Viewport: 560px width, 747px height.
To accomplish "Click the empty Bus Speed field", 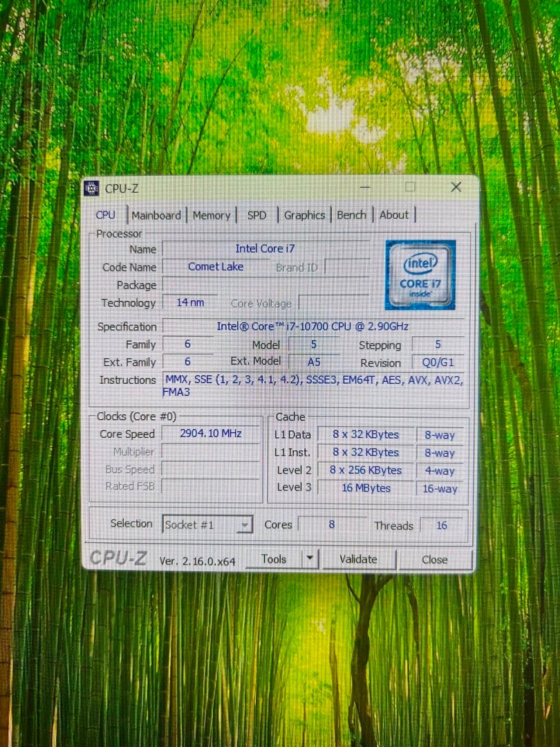I will (x=211, y=469).
